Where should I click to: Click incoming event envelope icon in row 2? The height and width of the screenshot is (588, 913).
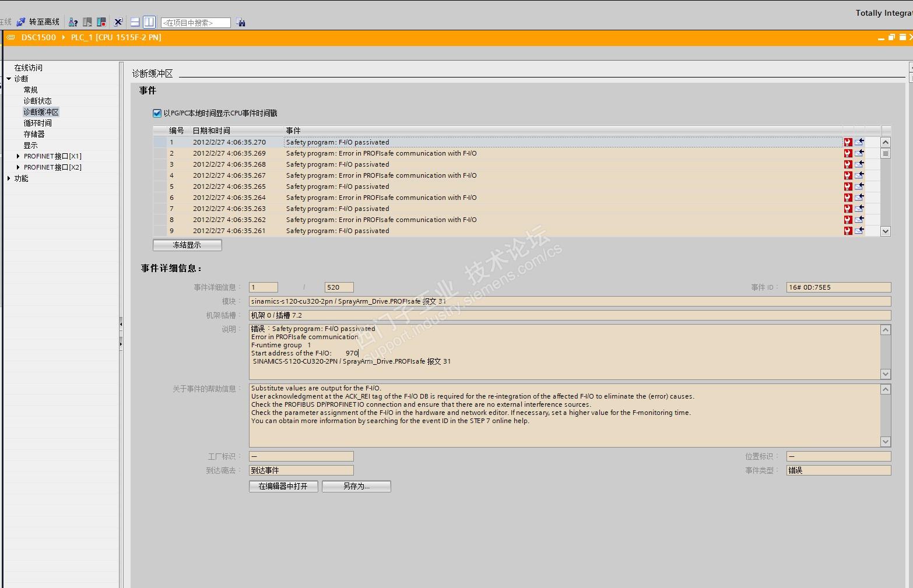859,153
